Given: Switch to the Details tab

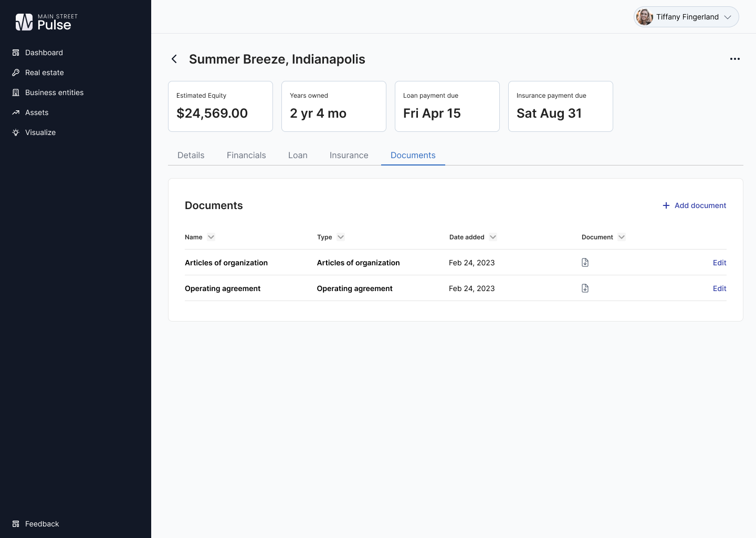Looking at the screenshot, I should (191, 155).
